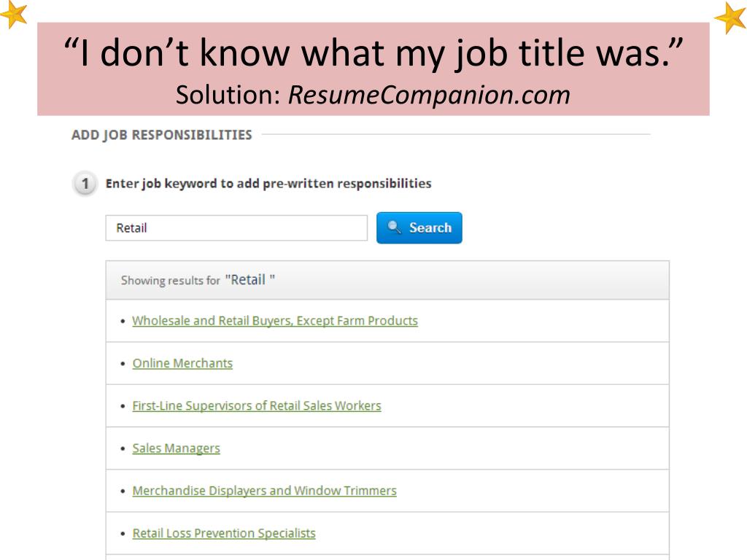Focus the job keyword input containing Retail

236,227
